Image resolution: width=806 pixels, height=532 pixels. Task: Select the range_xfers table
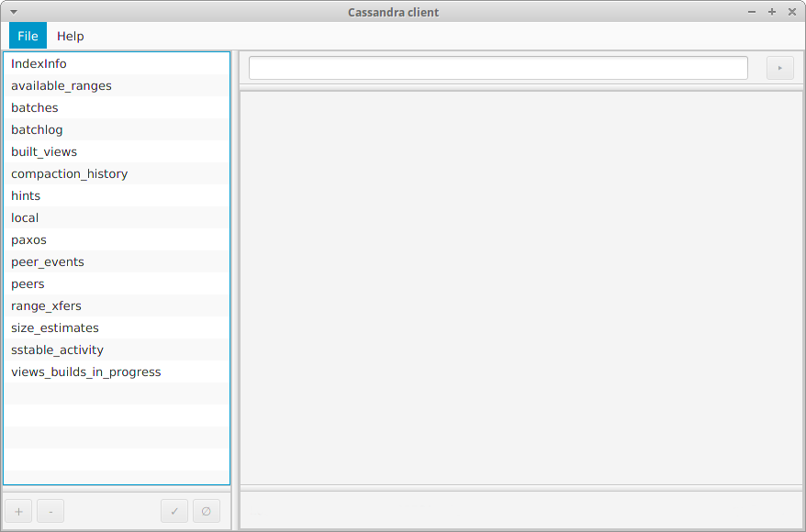coord(117,306)
